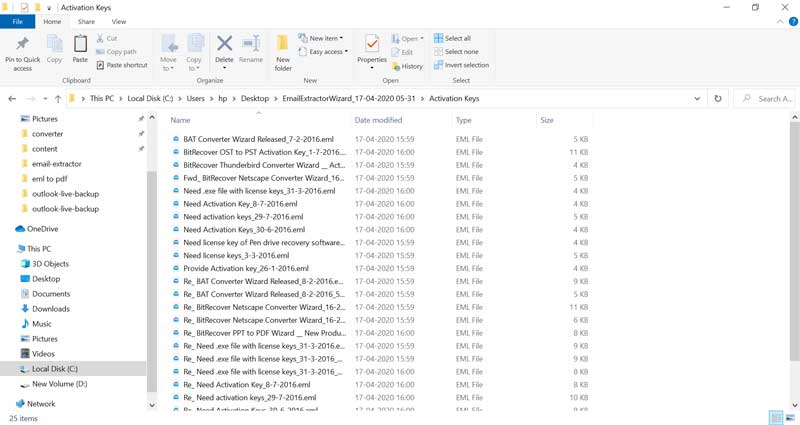Select New Volume (D:) drive

click(59, 384)
